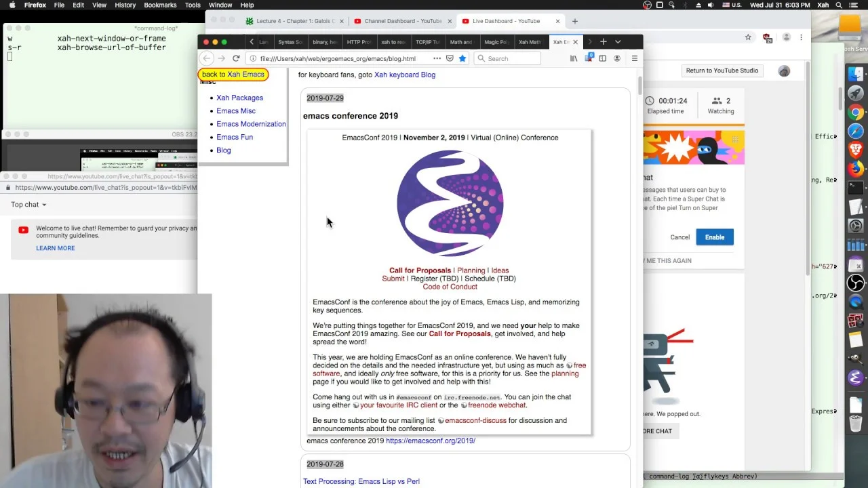Click the Return to YouTube Studio button
This screenshot has width=868, height=488.
click(x=722, y=70)
